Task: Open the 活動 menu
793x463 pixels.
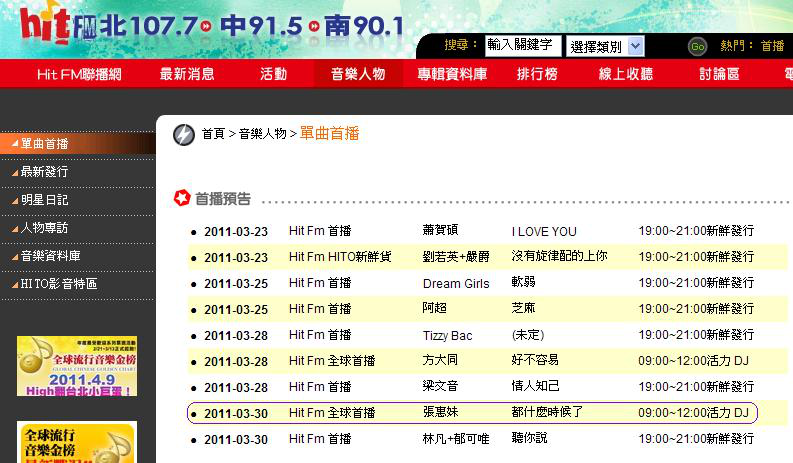Action: pyautogui.click(x=274, y=74)
